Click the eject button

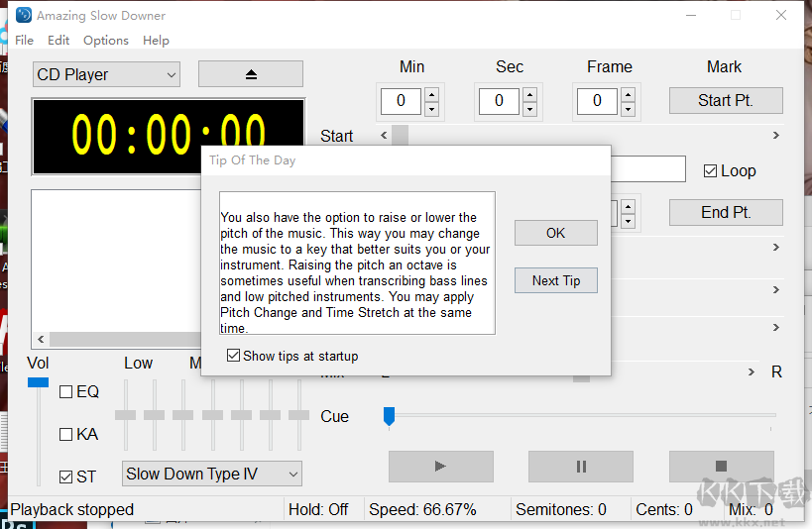click(250, 74)
